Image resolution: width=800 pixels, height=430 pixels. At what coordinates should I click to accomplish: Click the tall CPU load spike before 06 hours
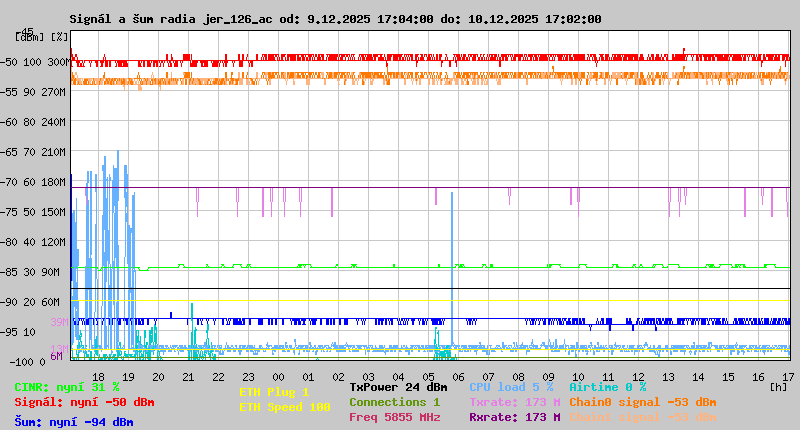click(x=452, y=270)
